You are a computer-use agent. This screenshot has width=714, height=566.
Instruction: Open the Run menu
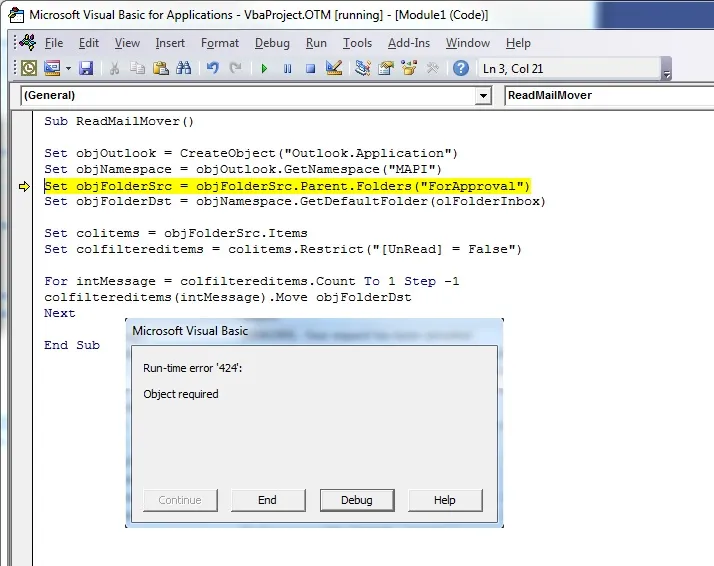click(x=316, y=43)
